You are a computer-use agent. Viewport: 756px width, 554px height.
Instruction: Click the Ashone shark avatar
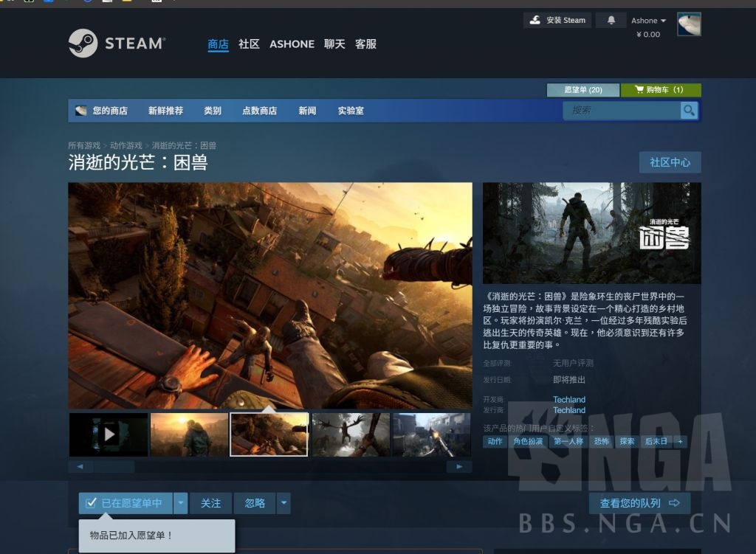point(689,24)
